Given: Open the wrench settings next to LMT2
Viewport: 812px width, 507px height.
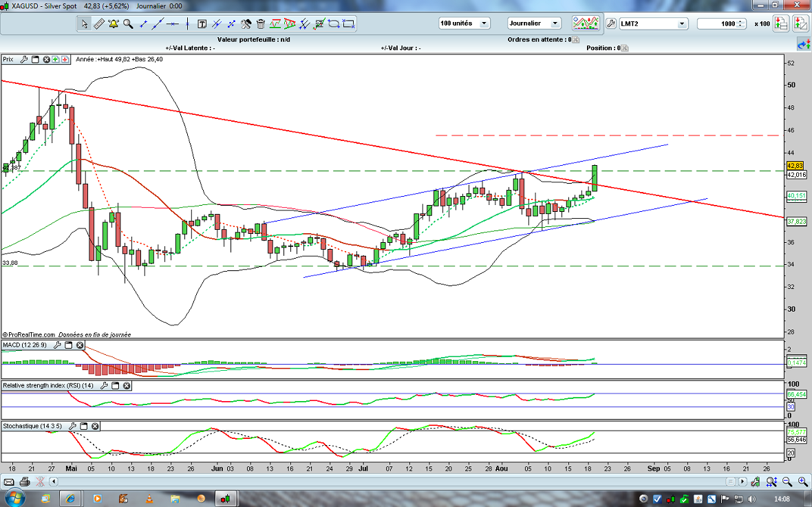Looking at the screenshot, I should (611, 23).
